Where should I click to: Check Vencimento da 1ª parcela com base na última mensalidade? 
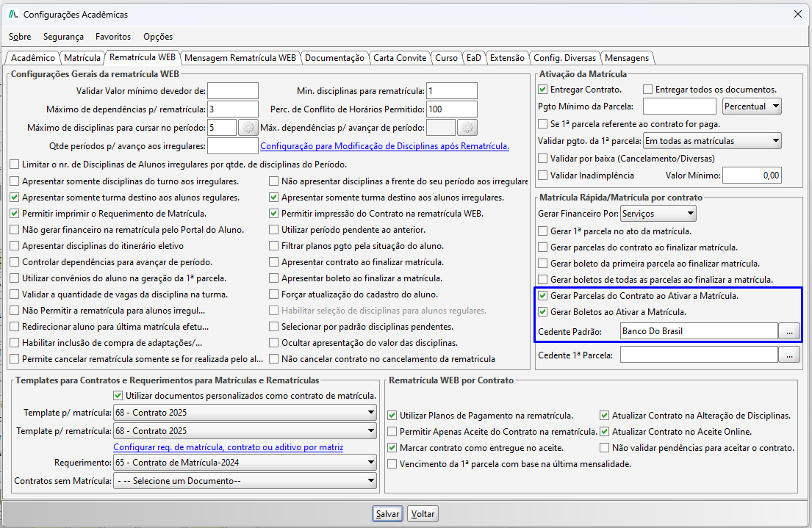pos(392,464)
